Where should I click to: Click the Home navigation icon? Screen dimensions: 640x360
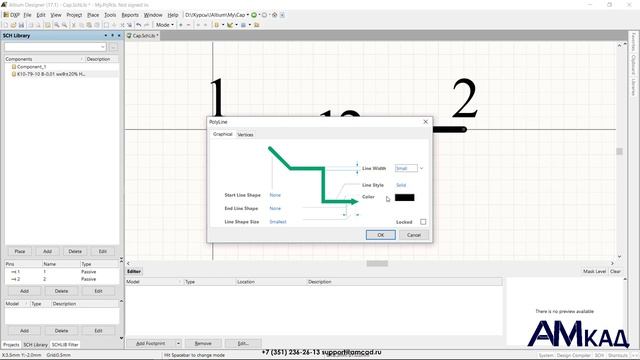(x=274, y=15)
